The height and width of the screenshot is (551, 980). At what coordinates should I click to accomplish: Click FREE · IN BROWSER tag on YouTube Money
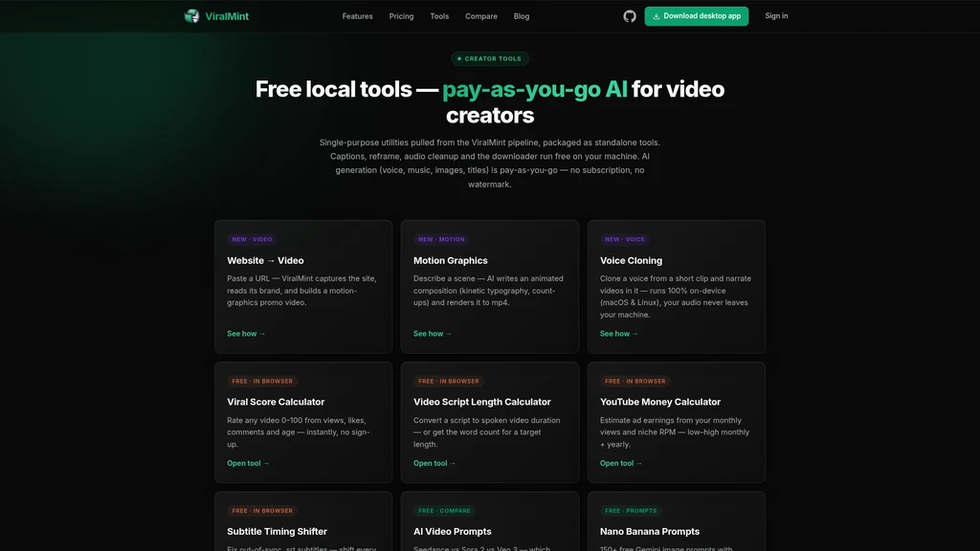635,381
